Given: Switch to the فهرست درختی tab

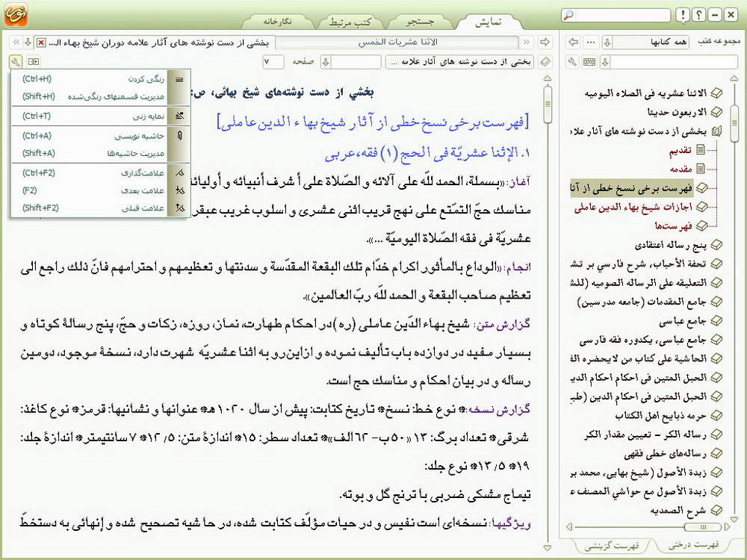Looking at the screenshot, I should 693,545.
